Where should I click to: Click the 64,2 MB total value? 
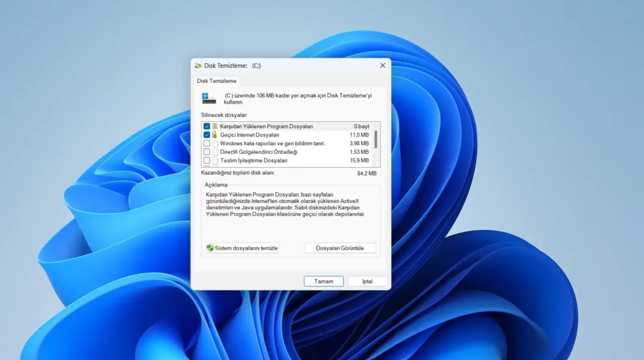pyautogui.click(x=367, y=173)
